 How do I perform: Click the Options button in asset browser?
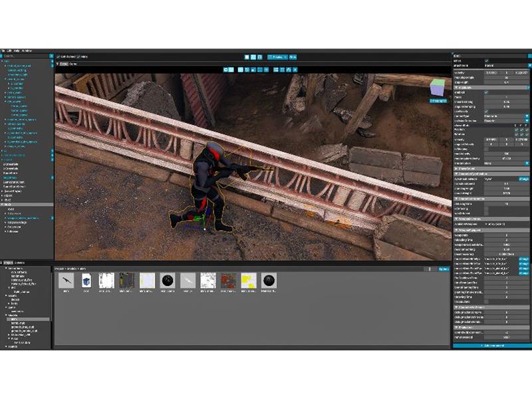click(x=444, y=269)
